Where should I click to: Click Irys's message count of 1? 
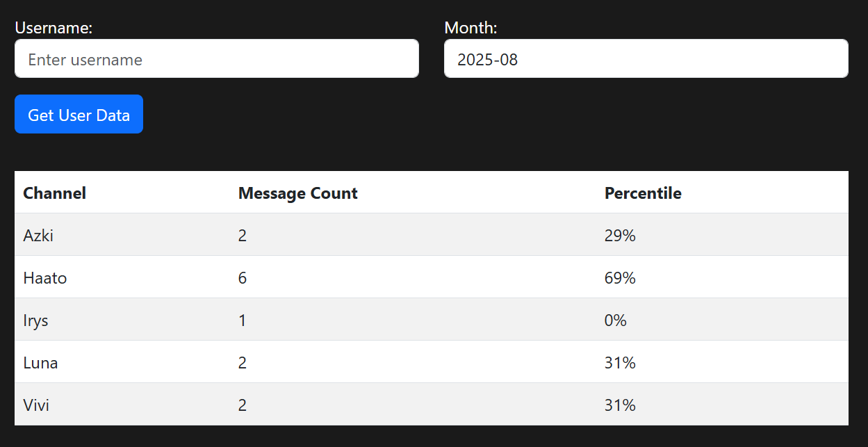243,320
